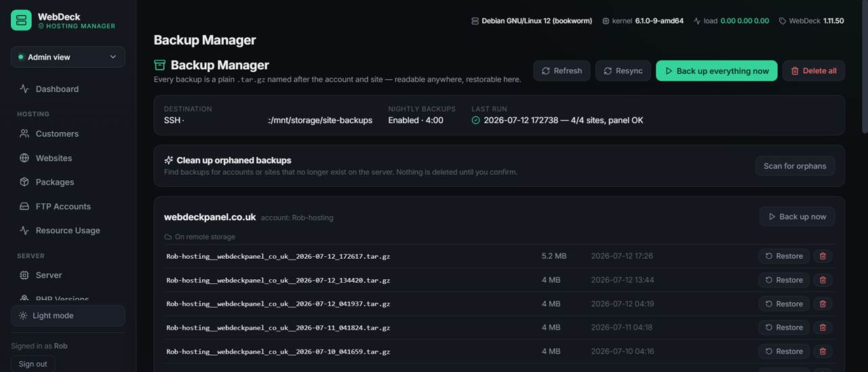The image size is (868, 372).
Task: Click the webdeckpanel.co.uk site heading
Action: tap(210, 217)
